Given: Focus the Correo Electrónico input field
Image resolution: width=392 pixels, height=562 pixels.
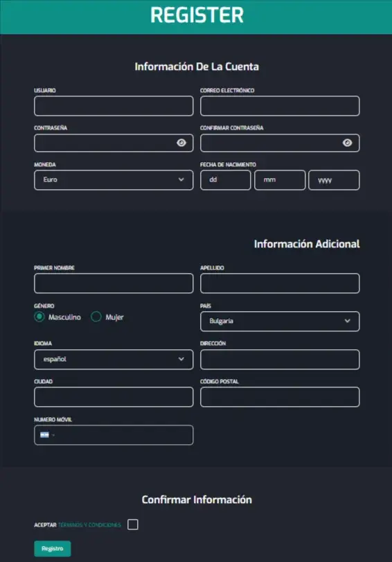Looking at the screenshot, I should tap(280, 106).
